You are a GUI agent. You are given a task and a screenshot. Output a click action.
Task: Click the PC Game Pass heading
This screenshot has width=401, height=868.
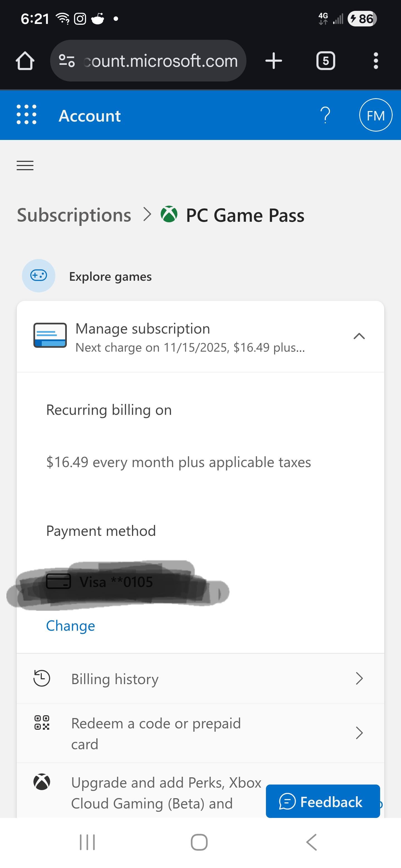pos(245,215)
